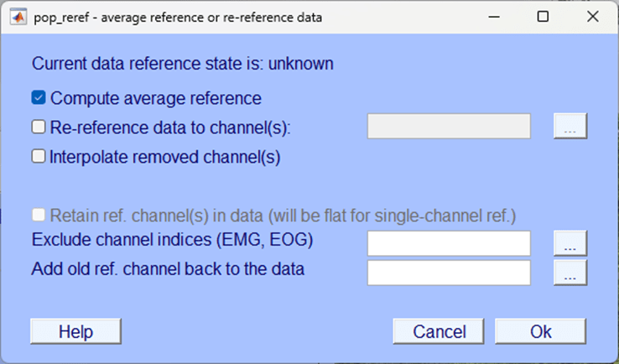The image size is (619, 364).
Task: Browse channels for Add old ref. channel
Action: (570, 272)
